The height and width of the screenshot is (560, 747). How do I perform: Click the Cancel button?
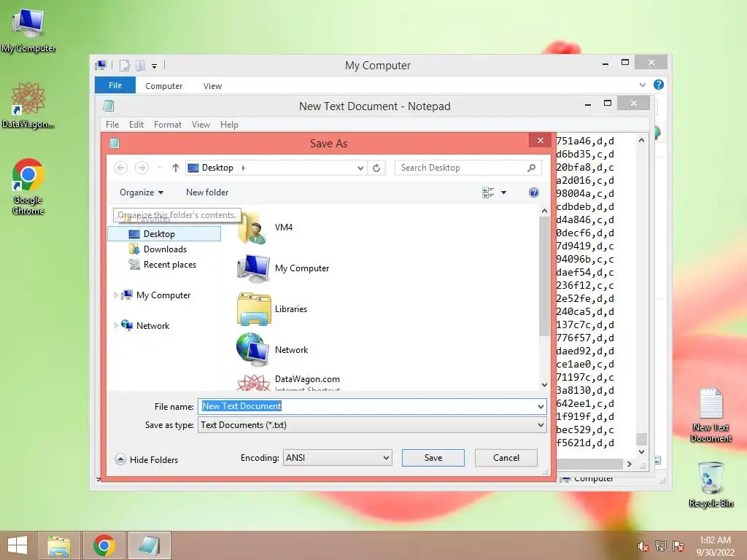[x=506, y=458]
